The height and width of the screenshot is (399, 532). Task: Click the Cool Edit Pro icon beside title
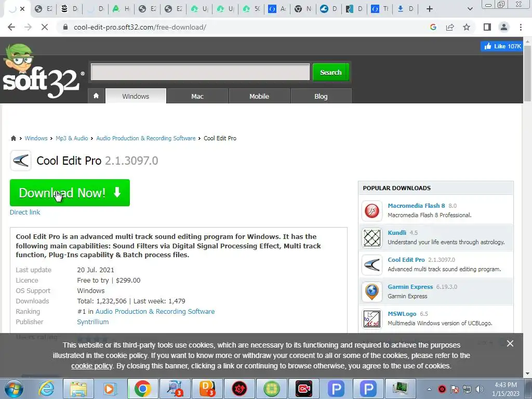pos(21,161)
